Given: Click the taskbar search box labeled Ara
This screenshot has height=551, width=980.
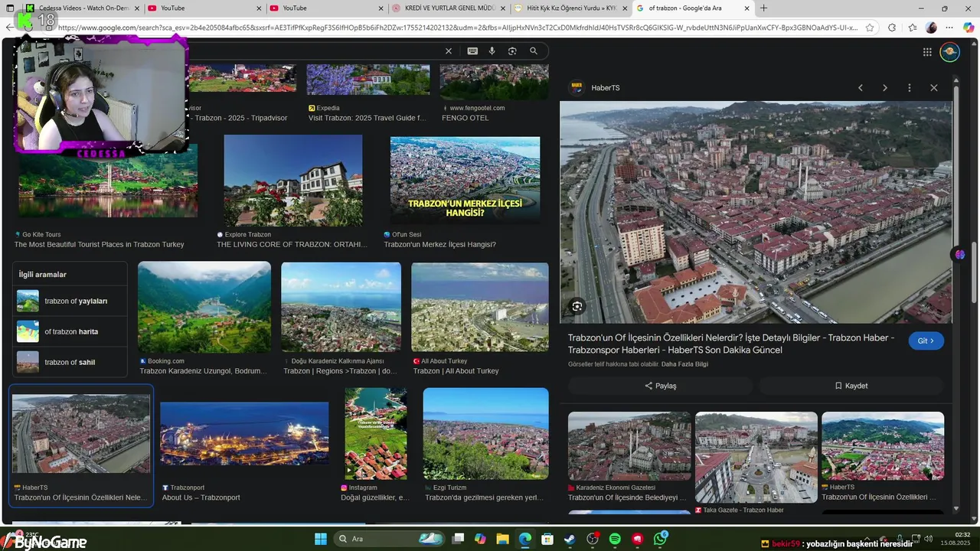Looking at the screenshot, I should (389, 539).
